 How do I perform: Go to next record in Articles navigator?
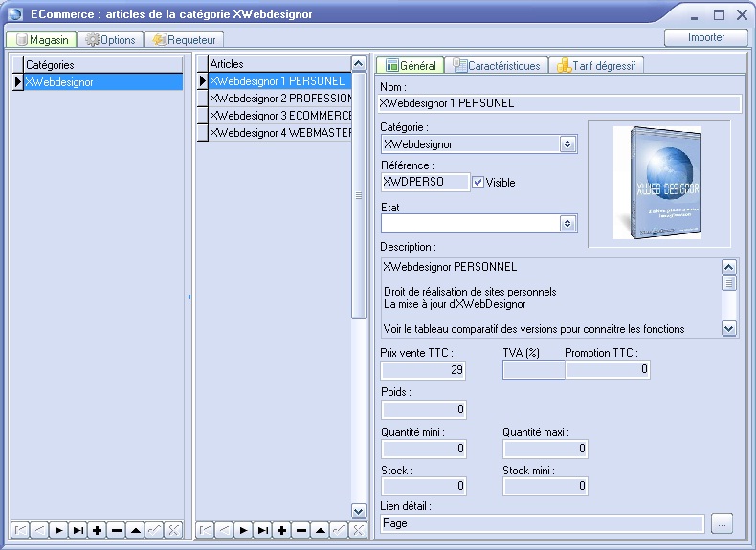(243, 530)
